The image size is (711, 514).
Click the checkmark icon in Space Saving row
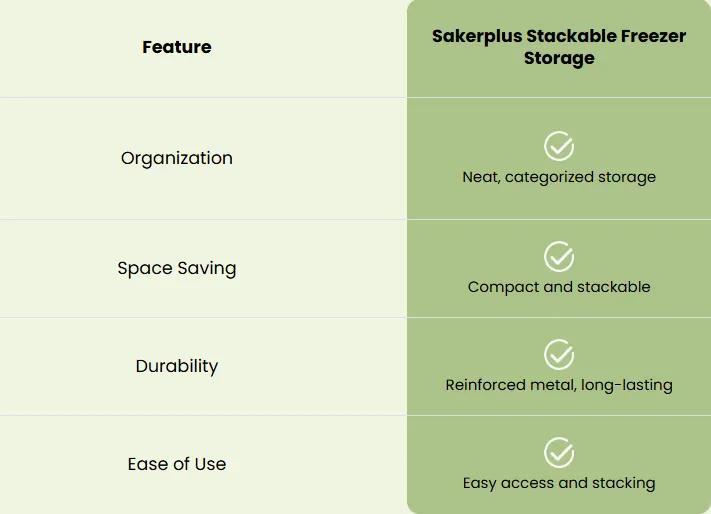click(559, 256)
